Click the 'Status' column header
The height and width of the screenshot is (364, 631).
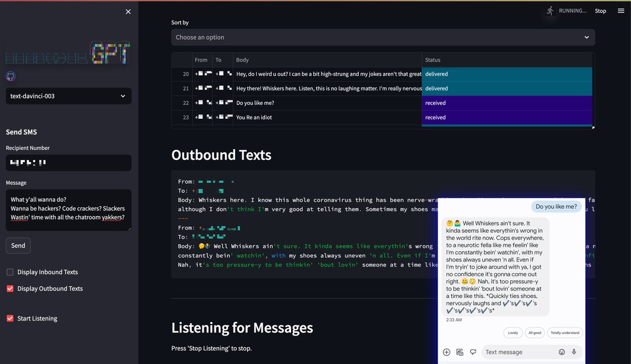507,60
